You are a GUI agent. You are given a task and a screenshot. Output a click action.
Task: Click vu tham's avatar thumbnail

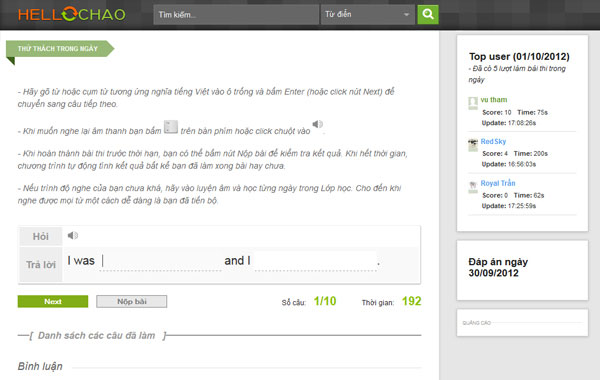[473, 103]
